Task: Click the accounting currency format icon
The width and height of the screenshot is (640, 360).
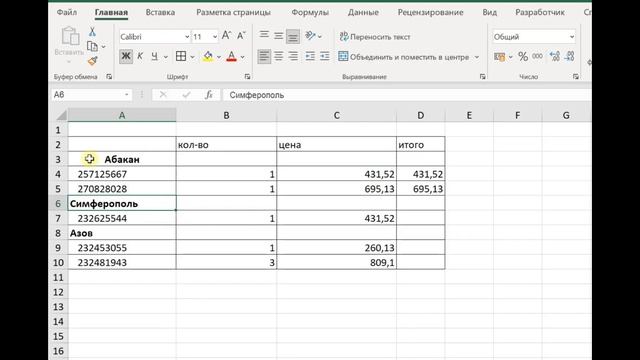Action: (x=499, y=57)
